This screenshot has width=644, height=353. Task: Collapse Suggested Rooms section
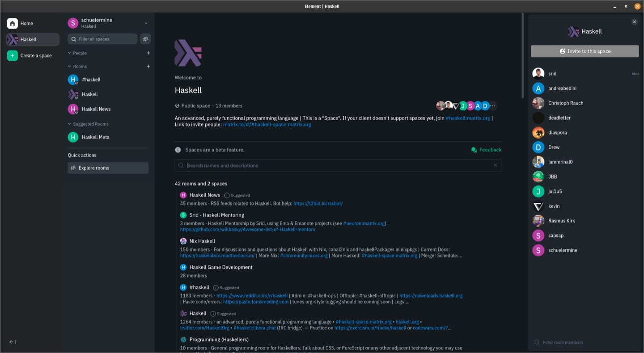[x=88, y=124]
